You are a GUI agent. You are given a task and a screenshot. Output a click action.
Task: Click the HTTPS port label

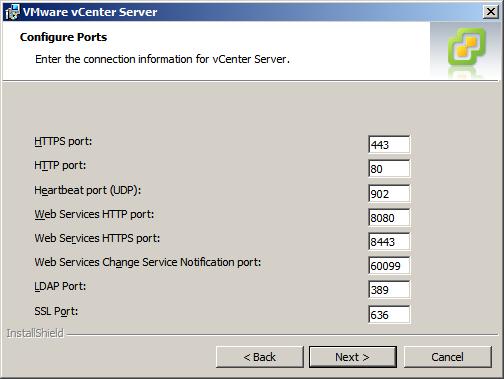[x=63, y=141]
